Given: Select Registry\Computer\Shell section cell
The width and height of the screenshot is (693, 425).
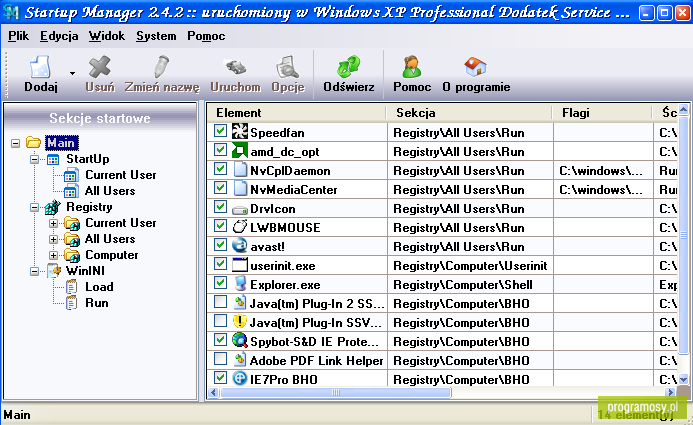Looking at the screenshot, I should click(470, 285).
